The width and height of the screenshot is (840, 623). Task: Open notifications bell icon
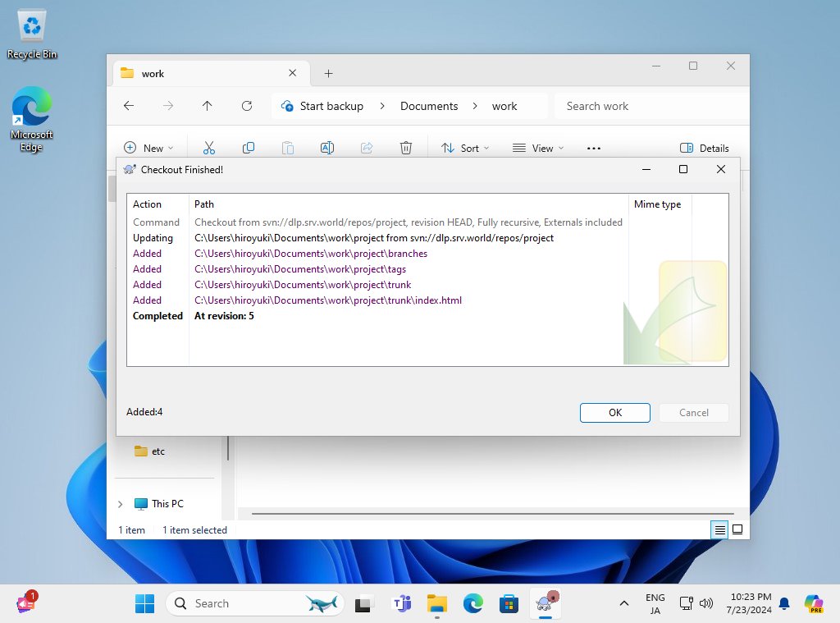click(784, 603)
